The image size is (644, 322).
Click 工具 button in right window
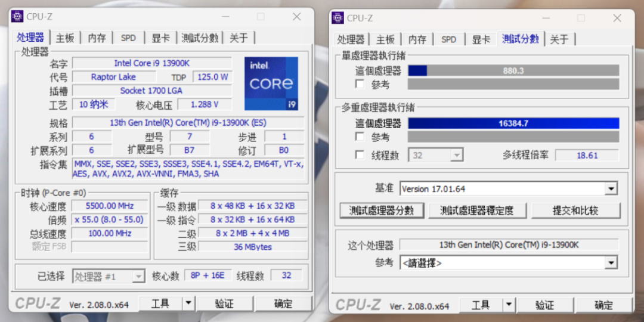coord(481,305)
